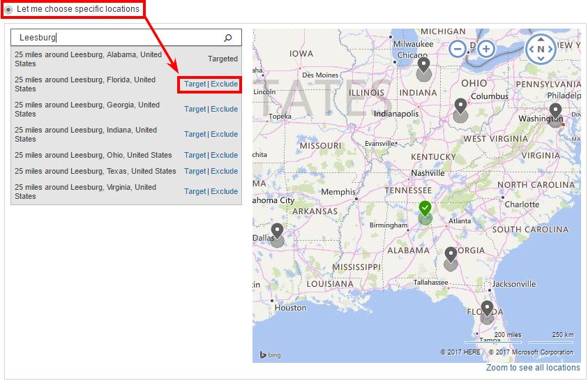The image size is (588, 381).
Task: Target 25 miles around Leesburg, Texas
Action: point(195,171)
